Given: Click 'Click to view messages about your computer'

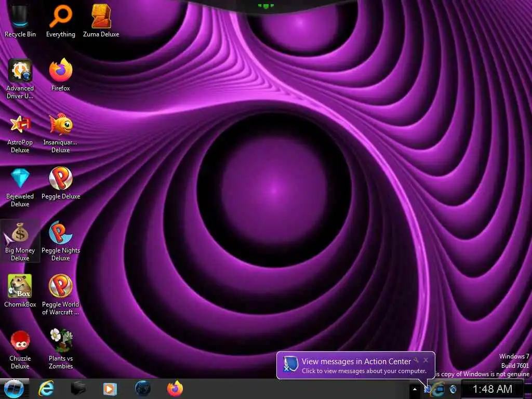Looking at the screenshot, I should [364, 371].
